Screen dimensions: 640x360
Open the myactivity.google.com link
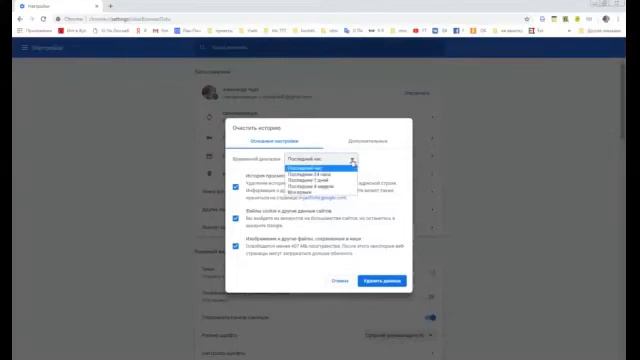324,198
